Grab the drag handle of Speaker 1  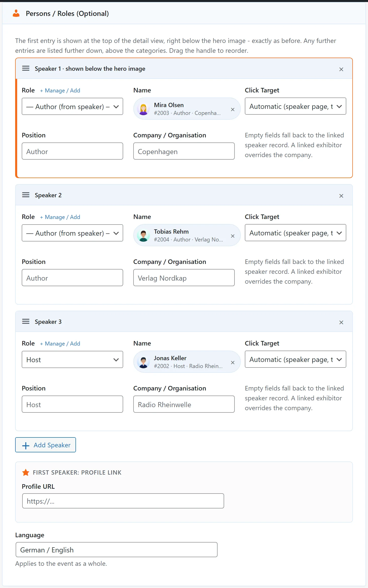pos(26,68)
